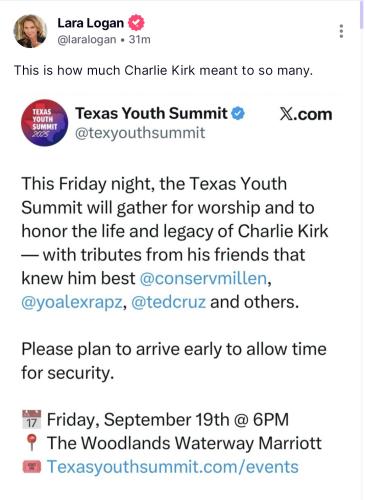The height and width of the screenshot is (500, 365).
Task: Click the vertical scrollbar on the right edge
Action: [362, 15]
